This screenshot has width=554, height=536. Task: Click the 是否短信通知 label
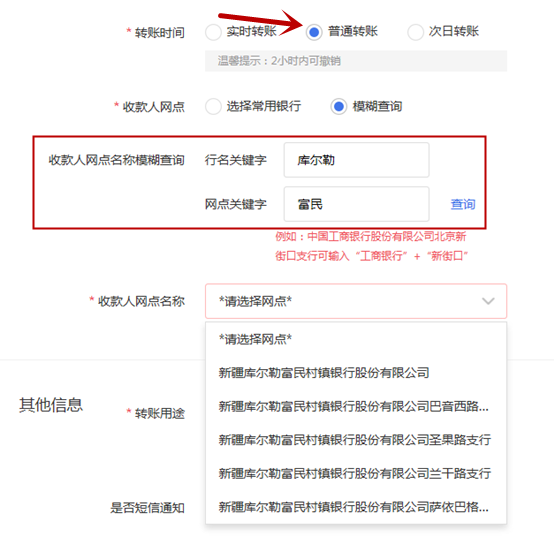(x=147, y=508)
